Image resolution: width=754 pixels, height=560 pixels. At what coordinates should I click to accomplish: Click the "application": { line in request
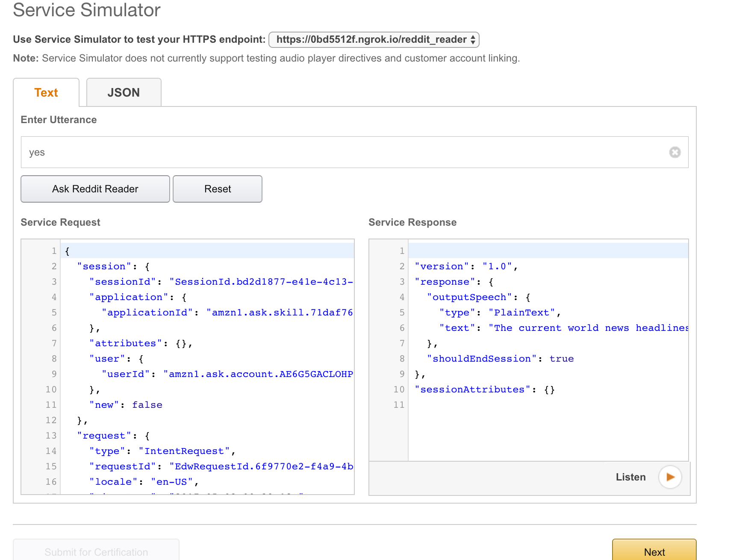138,297
